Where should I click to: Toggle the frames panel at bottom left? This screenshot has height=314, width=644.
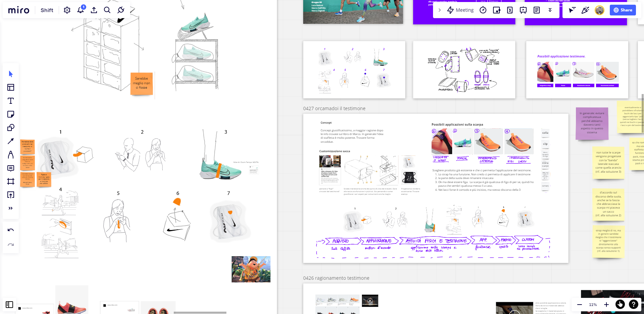point(9,305)
